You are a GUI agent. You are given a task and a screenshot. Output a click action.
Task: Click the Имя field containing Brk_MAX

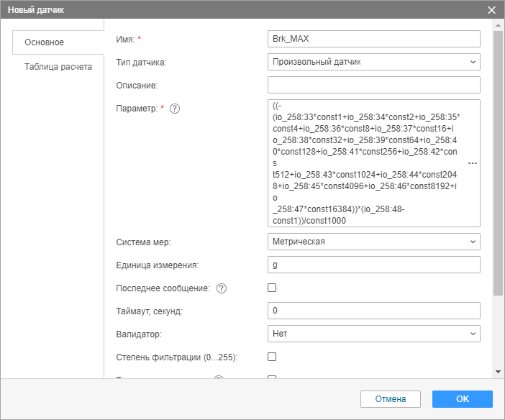[x=373, y=39]
